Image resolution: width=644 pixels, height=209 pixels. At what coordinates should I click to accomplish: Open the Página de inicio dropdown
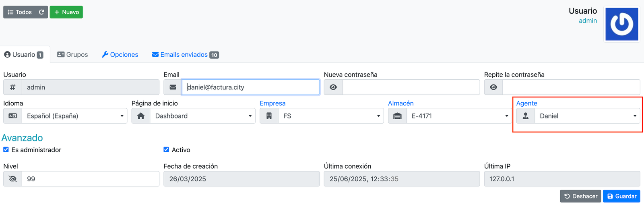(x=202, y=116)
